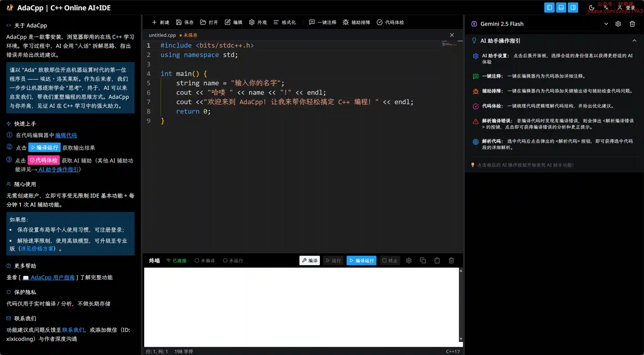Click the blue 编译运行 terminal button
The width and height of the screenshot is (644, 355).
point(361,260)
